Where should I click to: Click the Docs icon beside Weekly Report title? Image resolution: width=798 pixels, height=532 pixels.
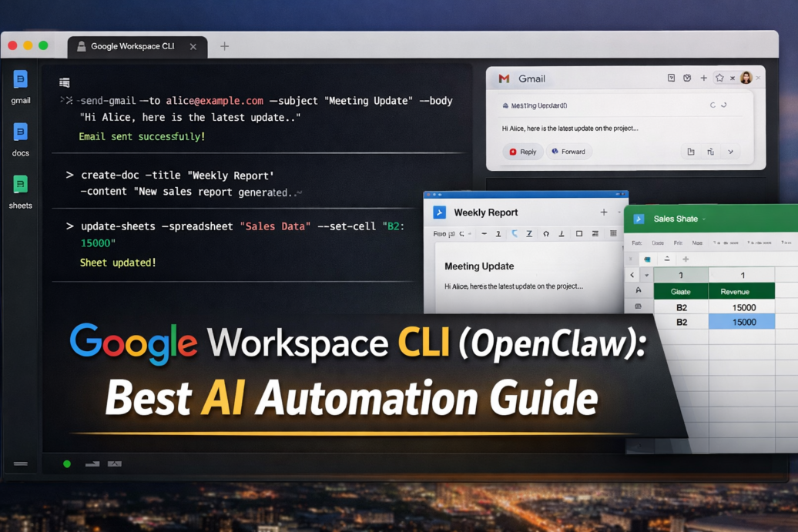[x=439, y=212]
